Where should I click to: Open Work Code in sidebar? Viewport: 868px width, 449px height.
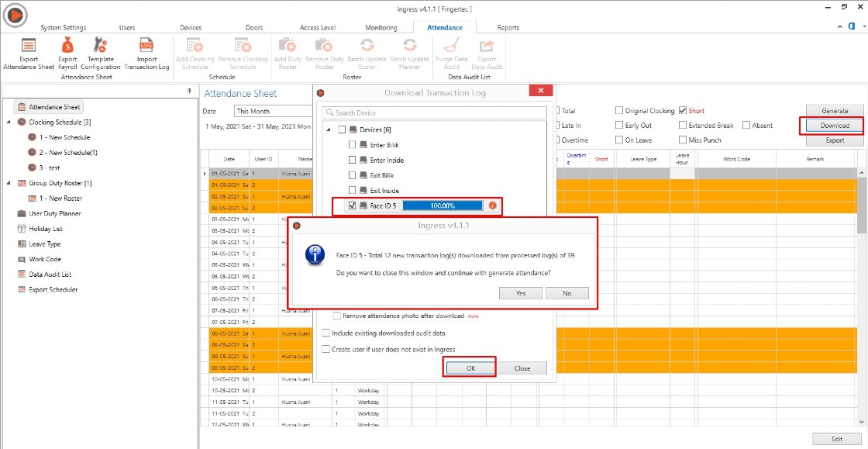tap(39, 259)
